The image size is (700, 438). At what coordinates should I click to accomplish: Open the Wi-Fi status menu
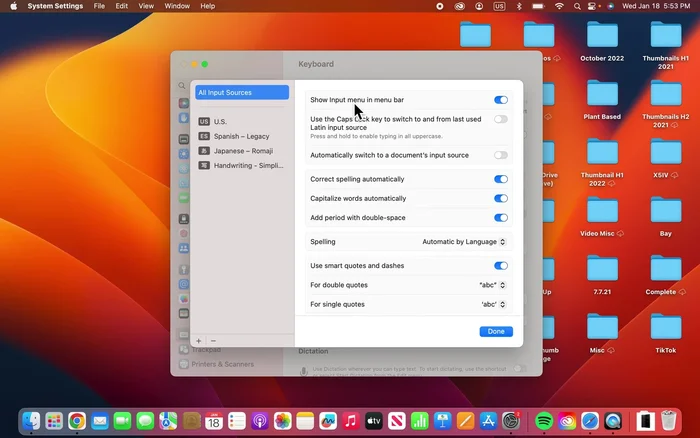coord(559,6)
